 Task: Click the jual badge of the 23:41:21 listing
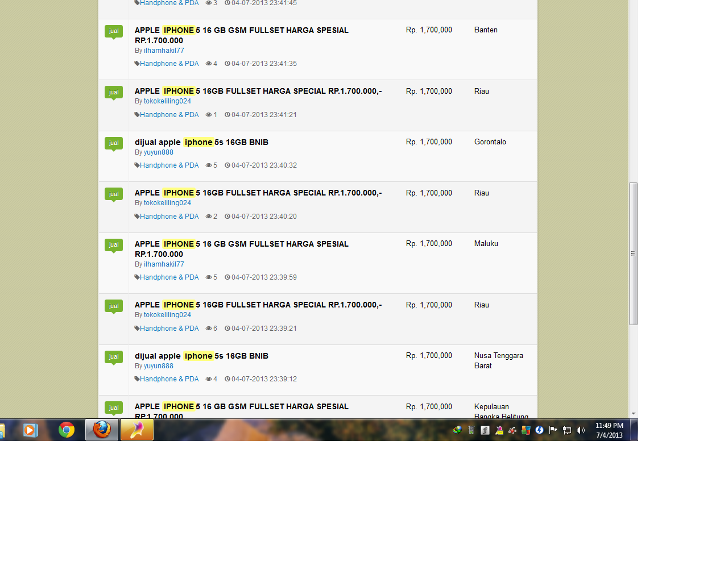tap(114, 93)
